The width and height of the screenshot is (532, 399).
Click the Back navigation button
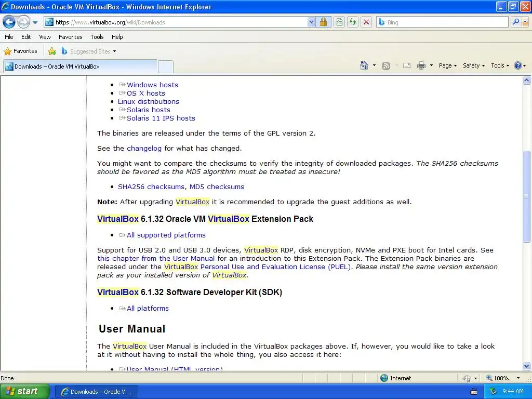coord(9,22)
